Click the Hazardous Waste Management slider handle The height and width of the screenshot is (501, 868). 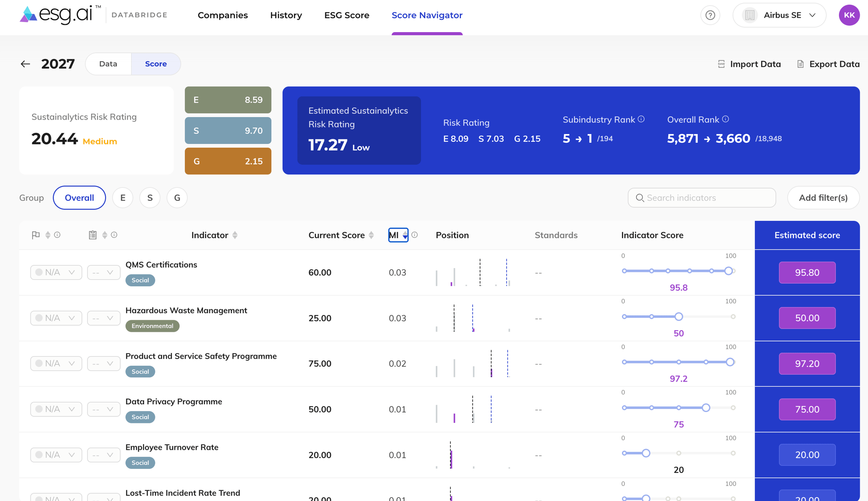coord(679,317)
